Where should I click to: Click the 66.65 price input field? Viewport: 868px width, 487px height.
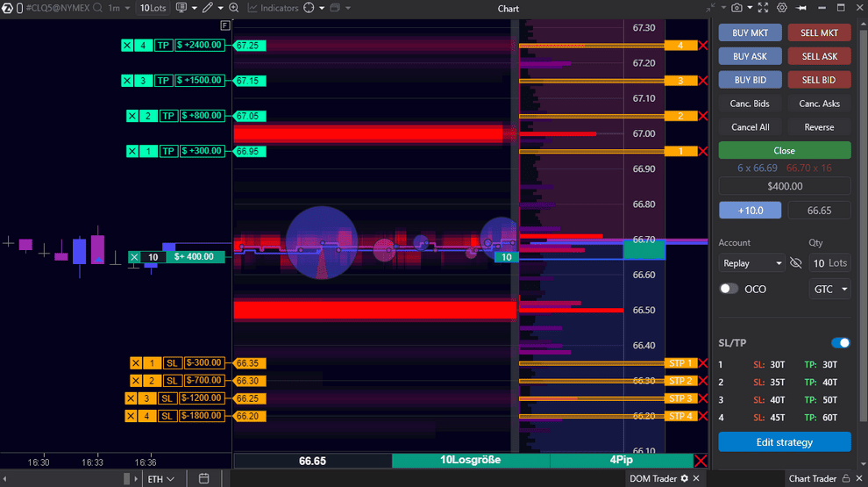819,211
